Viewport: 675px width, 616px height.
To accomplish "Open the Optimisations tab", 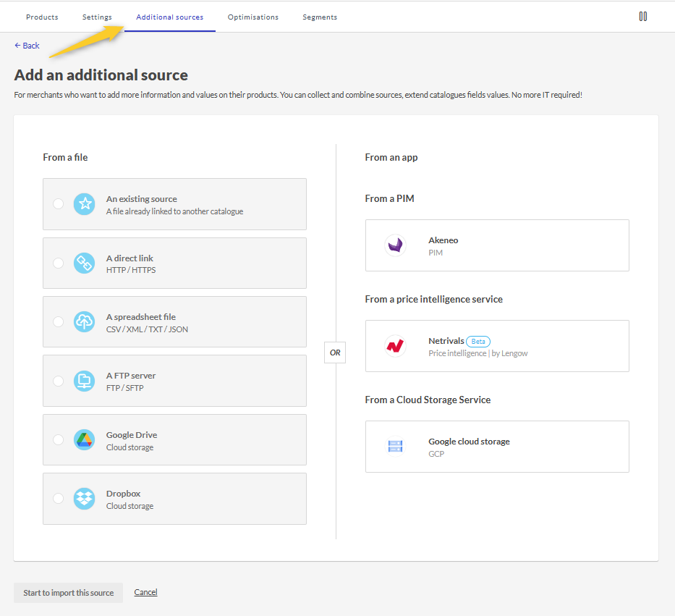I will 252,17.
